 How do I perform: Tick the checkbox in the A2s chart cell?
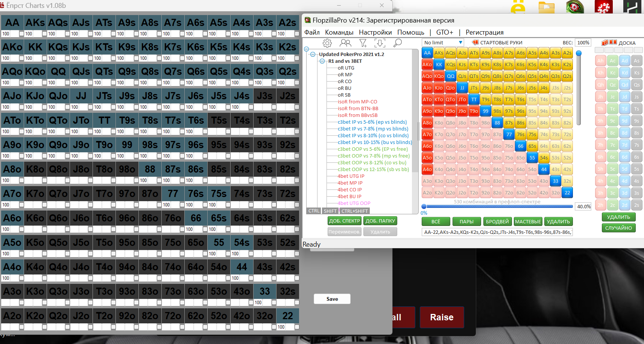point(297,34)
